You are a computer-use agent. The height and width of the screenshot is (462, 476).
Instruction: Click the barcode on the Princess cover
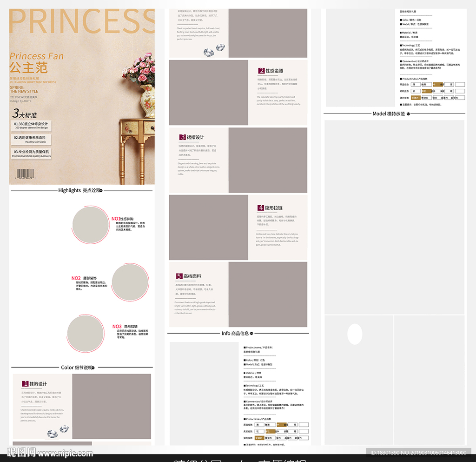(27, 174)
